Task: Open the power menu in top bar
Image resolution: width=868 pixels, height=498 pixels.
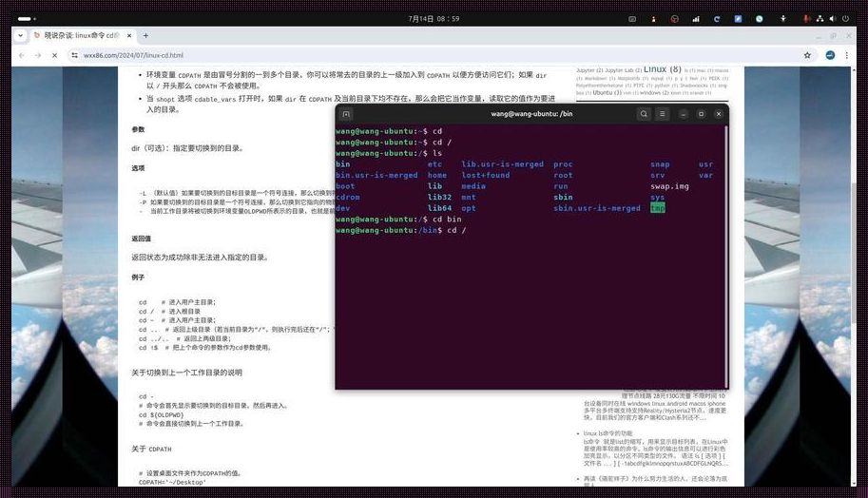Action: (846, 19)
